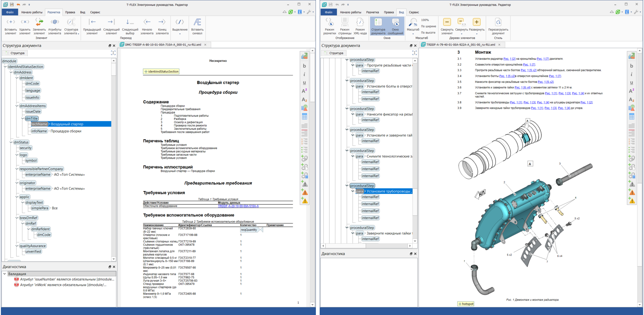Screen dimensions: 644x315
Task: Go to Следующий элемент in left ribbon
Action: 111,26
